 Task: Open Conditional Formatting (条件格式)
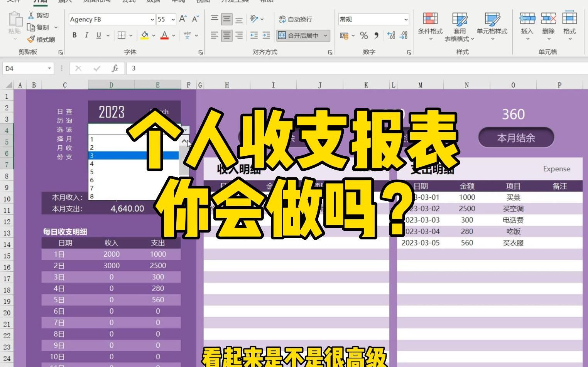coord(430,26)
